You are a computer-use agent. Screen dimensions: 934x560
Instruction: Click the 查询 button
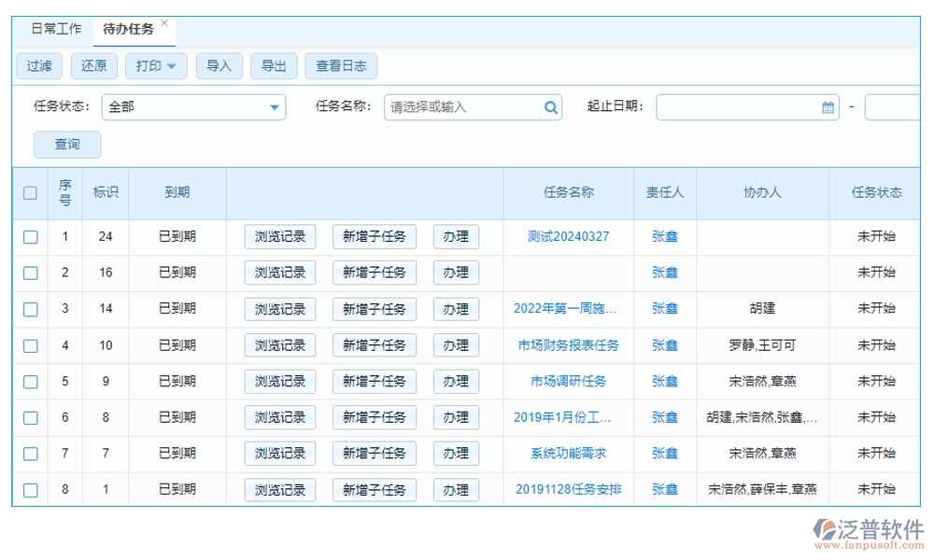(67, 145)
